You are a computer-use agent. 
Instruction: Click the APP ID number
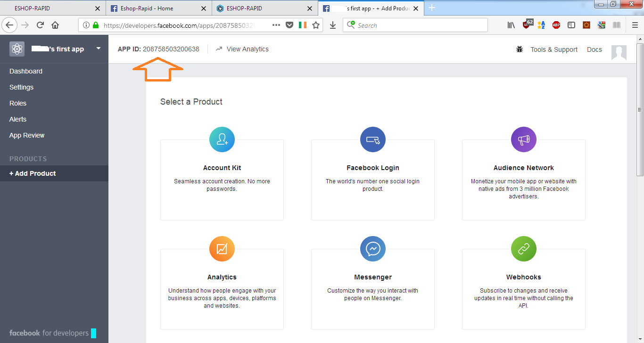[x=171, y=49]
